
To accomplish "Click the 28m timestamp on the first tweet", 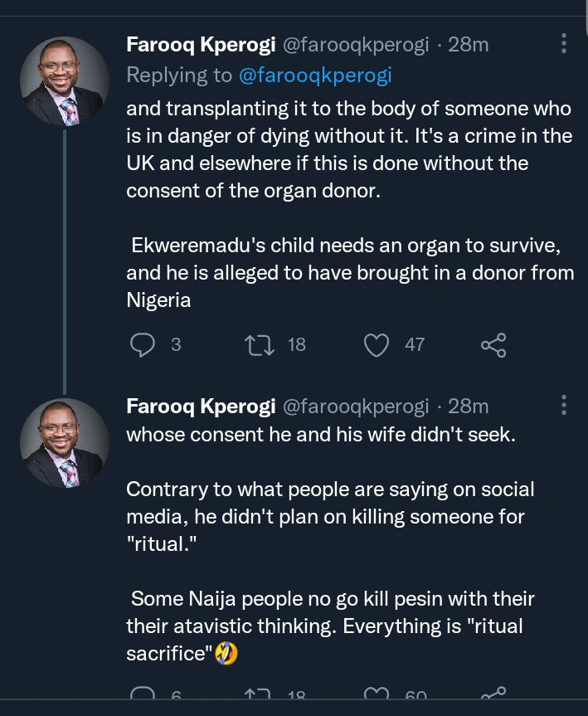I will click(x=468, y=45).
